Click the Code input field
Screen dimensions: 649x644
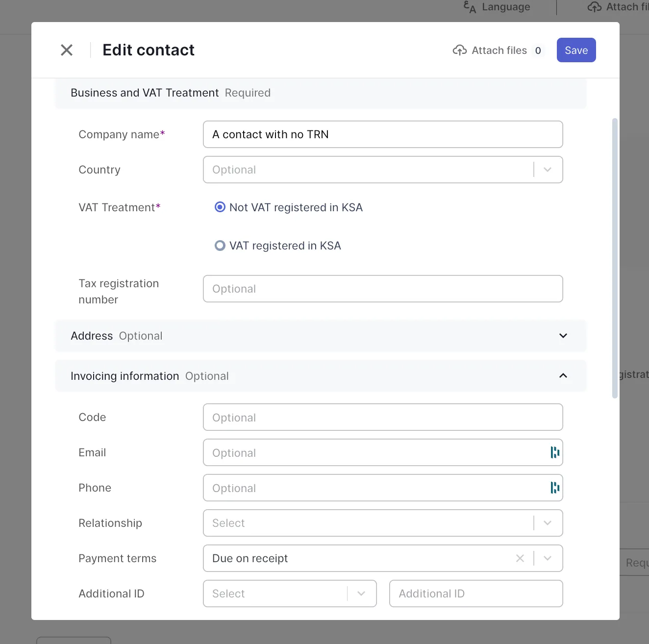(382, 417)
